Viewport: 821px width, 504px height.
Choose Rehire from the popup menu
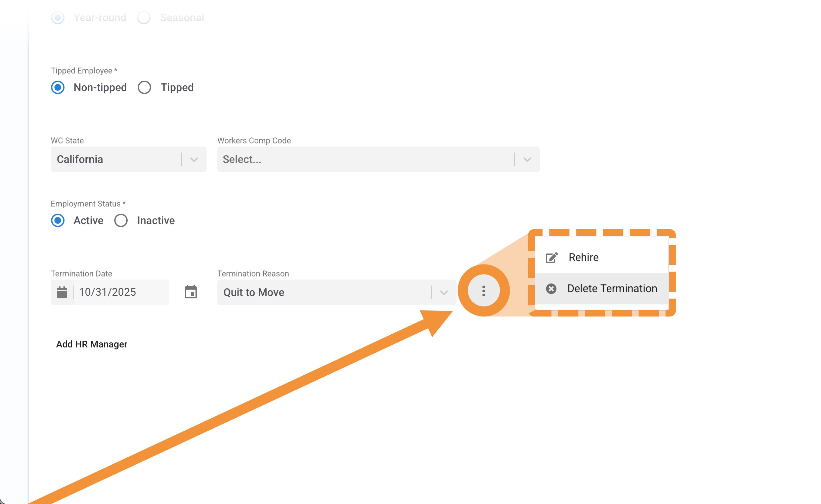click(x=584, y=257)
